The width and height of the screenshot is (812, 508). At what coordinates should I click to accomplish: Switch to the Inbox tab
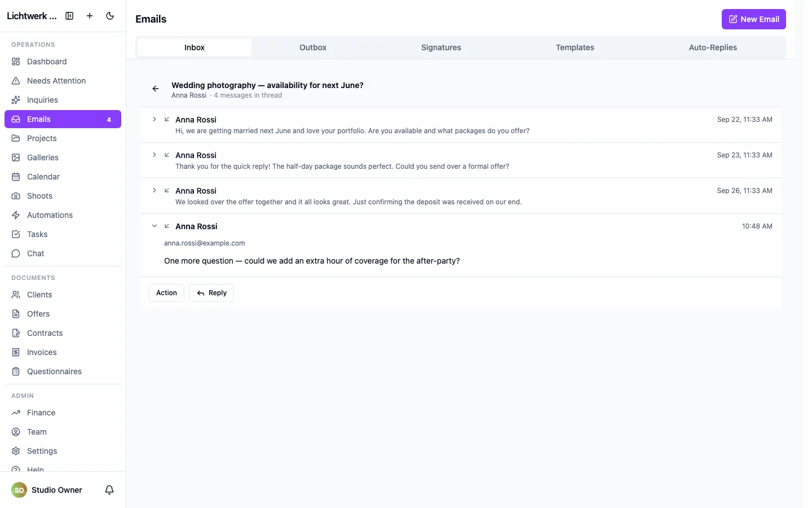pos(195,47)
